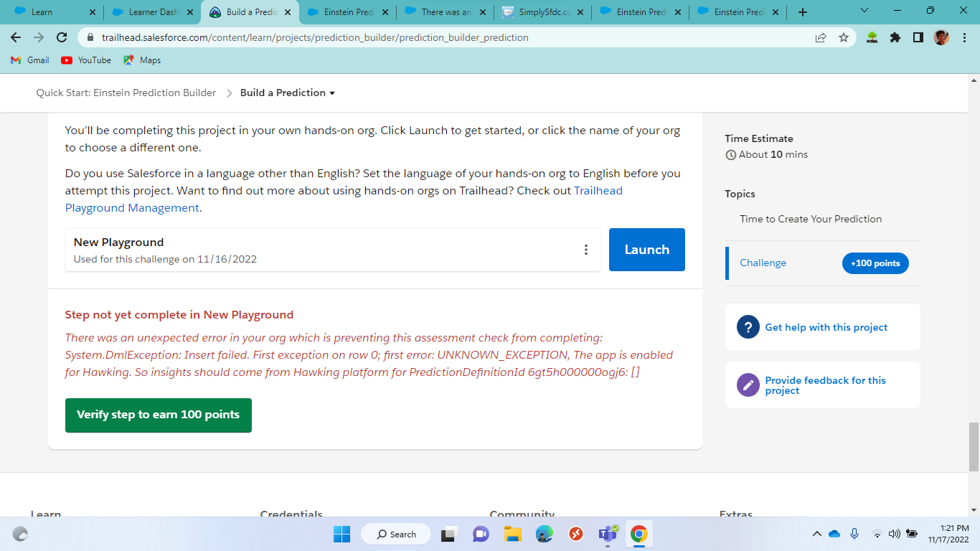Click the Chrome icon on the taskbar

639,534
